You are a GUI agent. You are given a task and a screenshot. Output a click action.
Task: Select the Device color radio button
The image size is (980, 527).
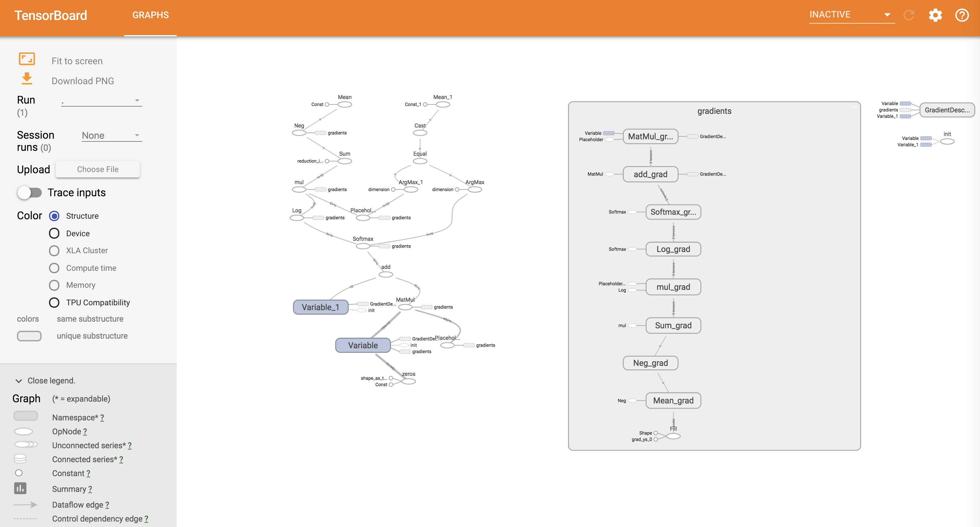tap(54, 233)
